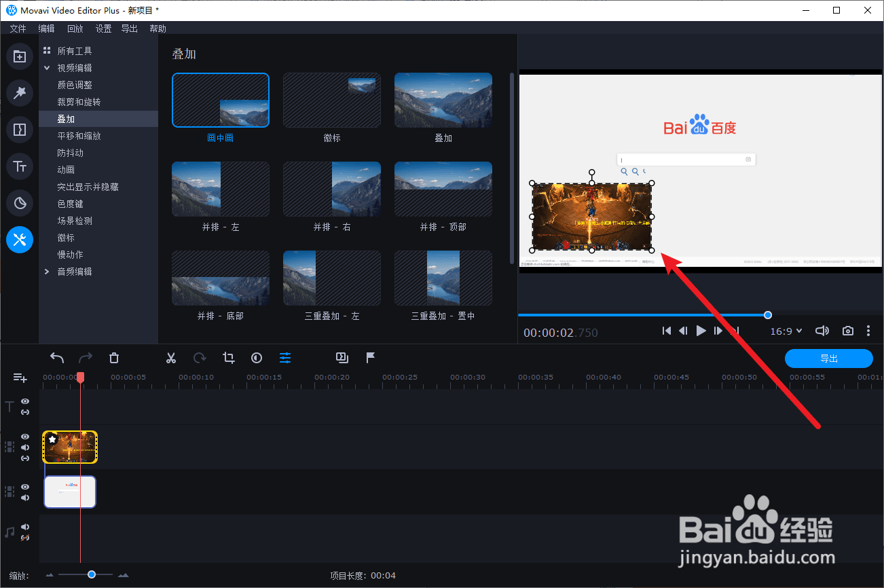Viewport: 884px width, 588px height.
Task: Split clip with the scissors icon
Action: click(x=171, y=358)
